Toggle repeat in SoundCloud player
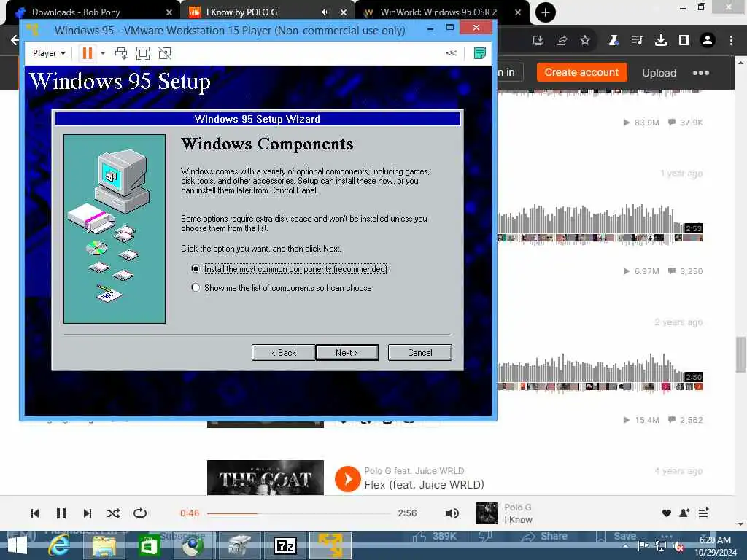Image resolution: width=747 pixels, height=560 pixels. (140, 513)
